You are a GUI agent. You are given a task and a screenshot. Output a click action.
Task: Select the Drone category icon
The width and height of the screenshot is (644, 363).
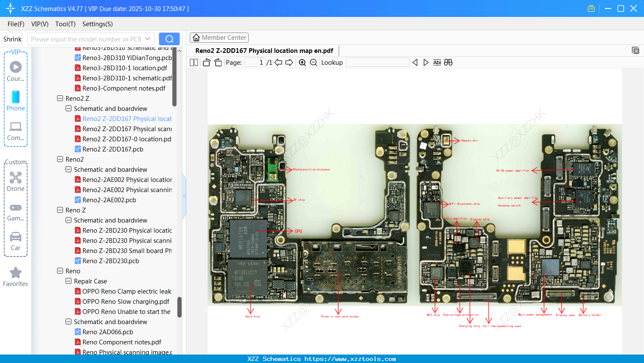(x=16, y=181)
